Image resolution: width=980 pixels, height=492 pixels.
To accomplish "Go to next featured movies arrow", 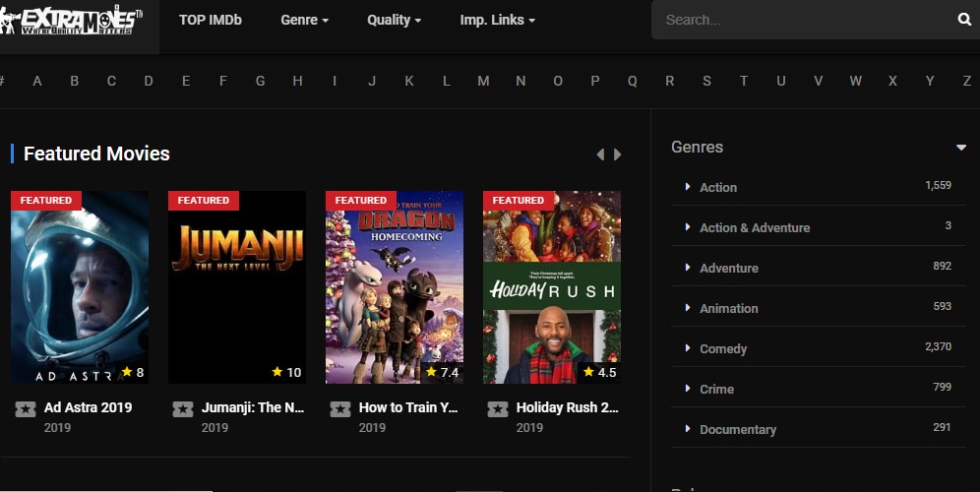I will tap(618, 154).
